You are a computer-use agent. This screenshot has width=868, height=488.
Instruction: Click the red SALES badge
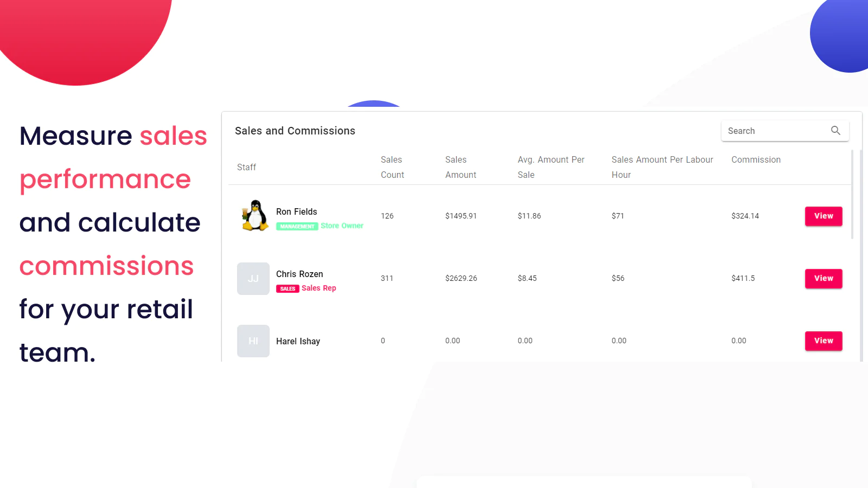[x=288, y=288]
